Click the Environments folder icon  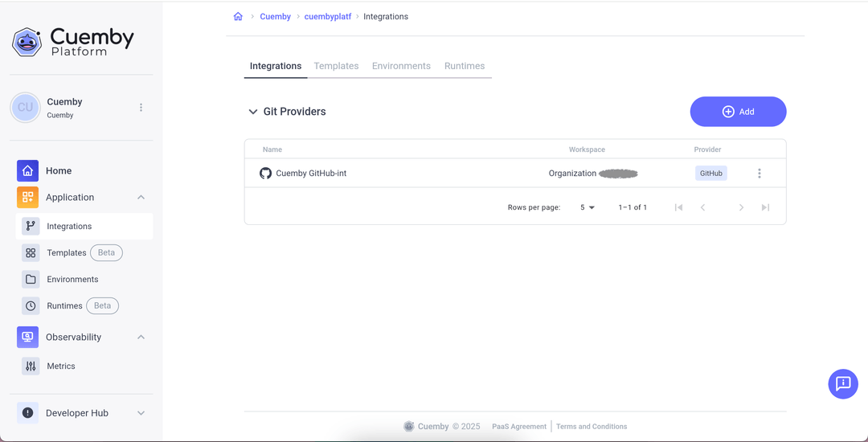31,280
